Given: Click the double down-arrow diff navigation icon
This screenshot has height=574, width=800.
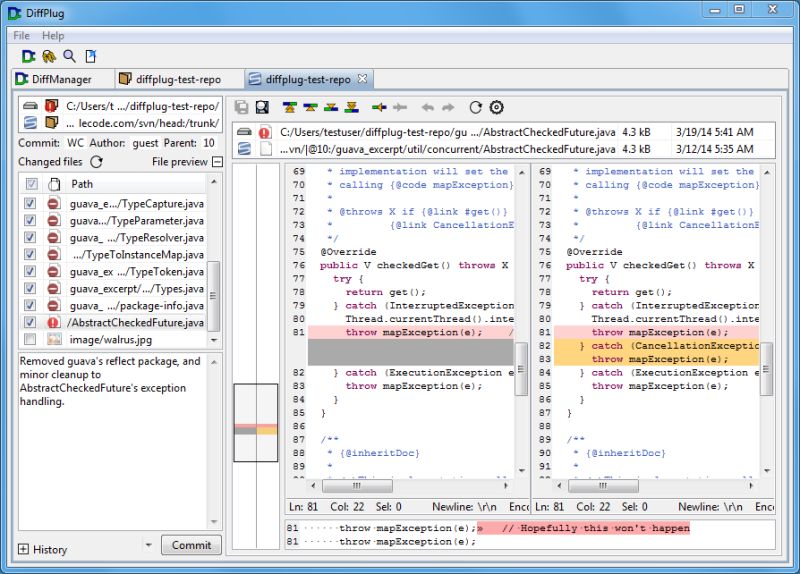Looking at the screenshot, I should 352,107.
